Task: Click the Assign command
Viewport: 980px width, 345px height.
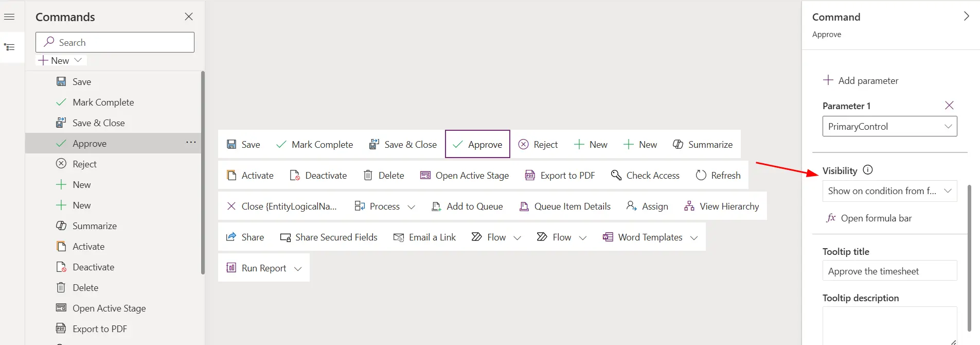Action: (647, 206)
